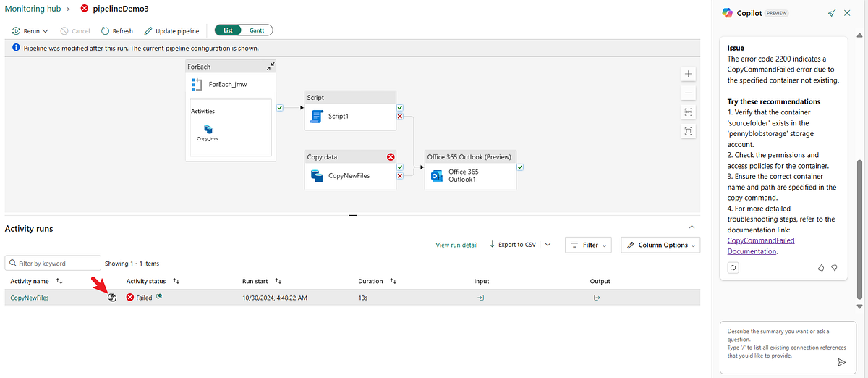The width and height of the screenshot is (868, 378).
Task: Open the Column Options dropdown
Action: click(660, 245)
